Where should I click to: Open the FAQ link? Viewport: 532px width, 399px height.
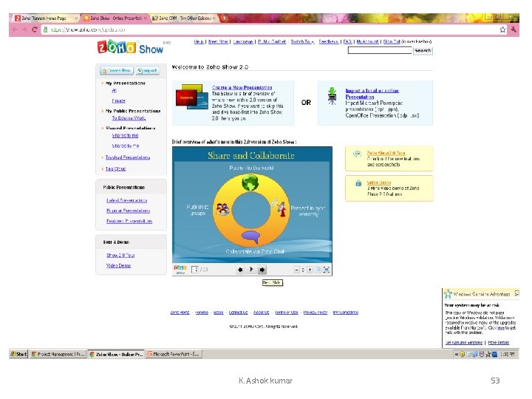point(347,41)
